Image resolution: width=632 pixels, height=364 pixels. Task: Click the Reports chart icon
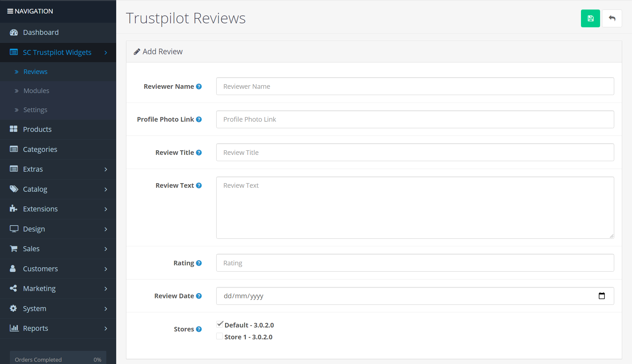(14, 328)
